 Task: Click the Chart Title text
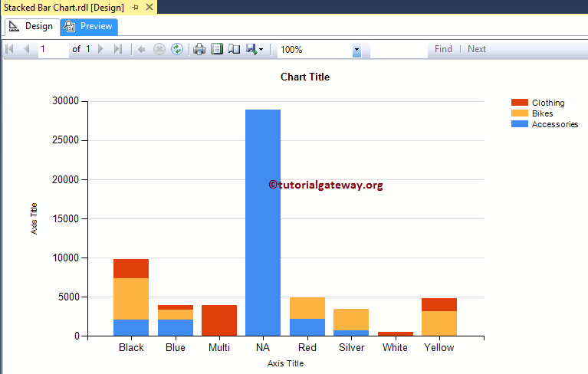[305, 77]
